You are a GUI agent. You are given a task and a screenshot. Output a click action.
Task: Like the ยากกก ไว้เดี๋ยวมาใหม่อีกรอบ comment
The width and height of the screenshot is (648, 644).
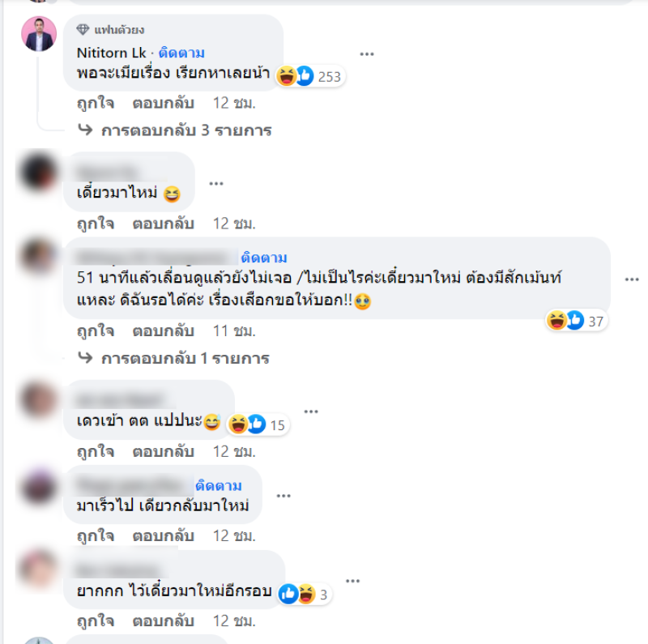96,621
